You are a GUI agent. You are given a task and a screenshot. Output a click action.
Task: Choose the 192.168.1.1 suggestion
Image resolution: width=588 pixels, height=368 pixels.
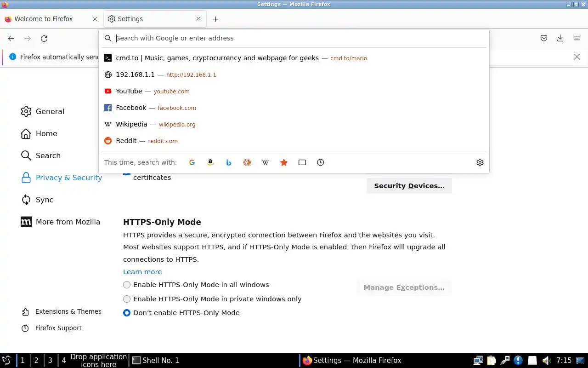[x=294, y=75]
